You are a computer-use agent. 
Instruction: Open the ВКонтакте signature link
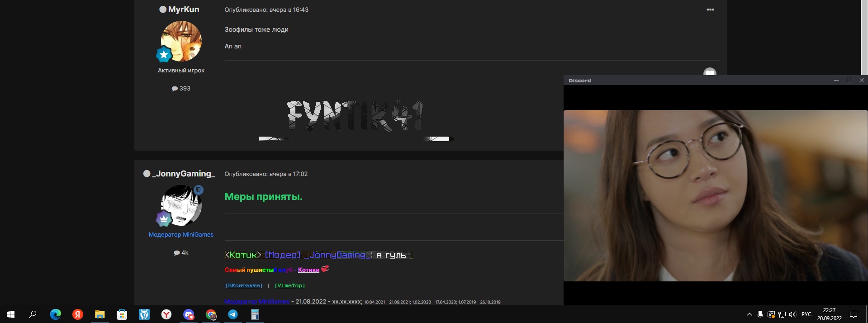click(244, 285)
